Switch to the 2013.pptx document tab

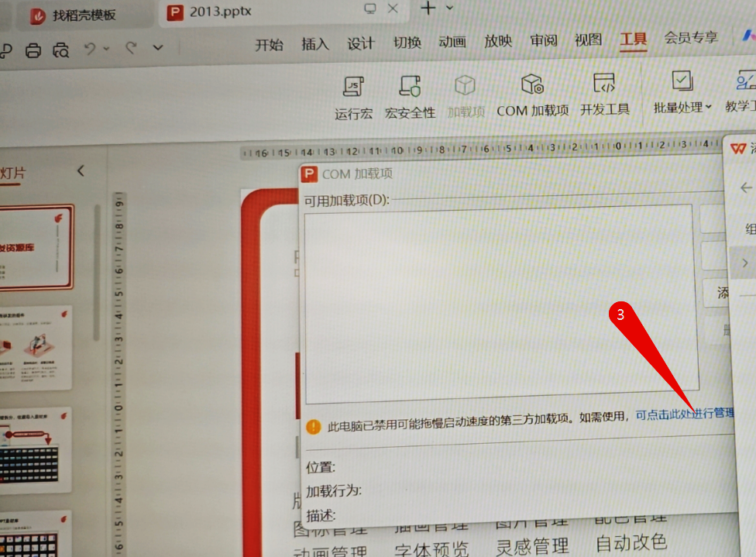[x=220, y=11]
